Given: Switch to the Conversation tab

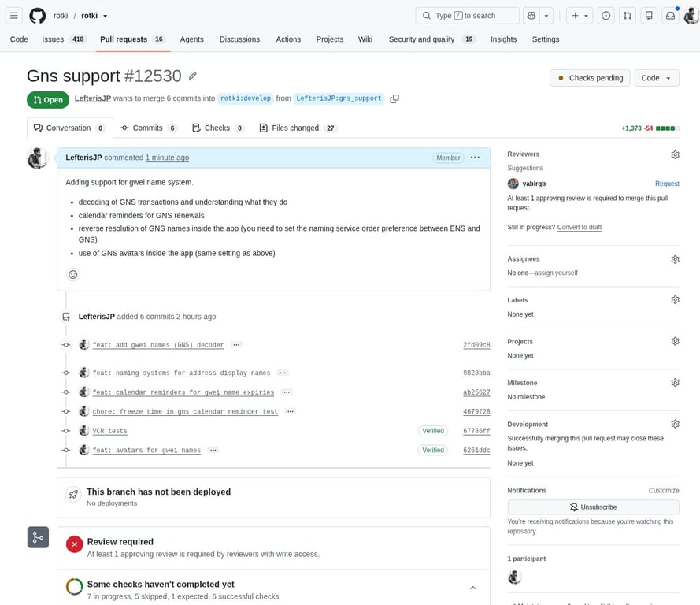Looking at the screenshot, I should point(69,128).
